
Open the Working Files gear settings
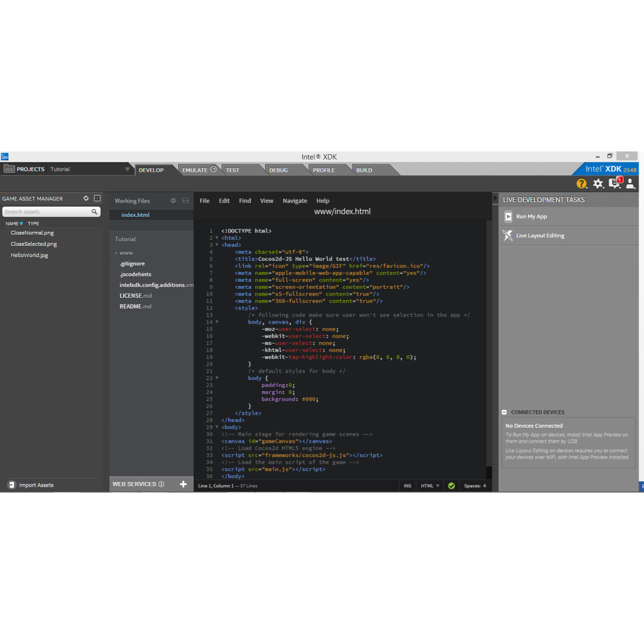(173, 201)
